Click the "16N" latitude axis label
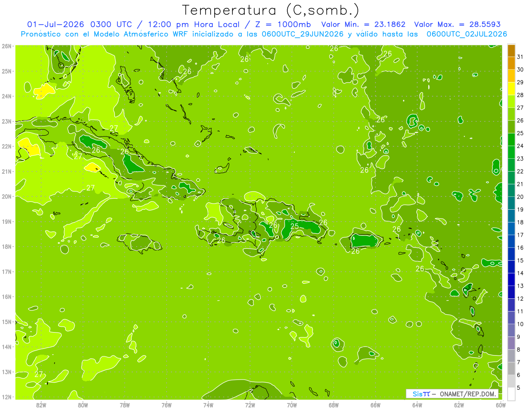Viewport: 532px width, 411px height. click(x=7, y=297)
